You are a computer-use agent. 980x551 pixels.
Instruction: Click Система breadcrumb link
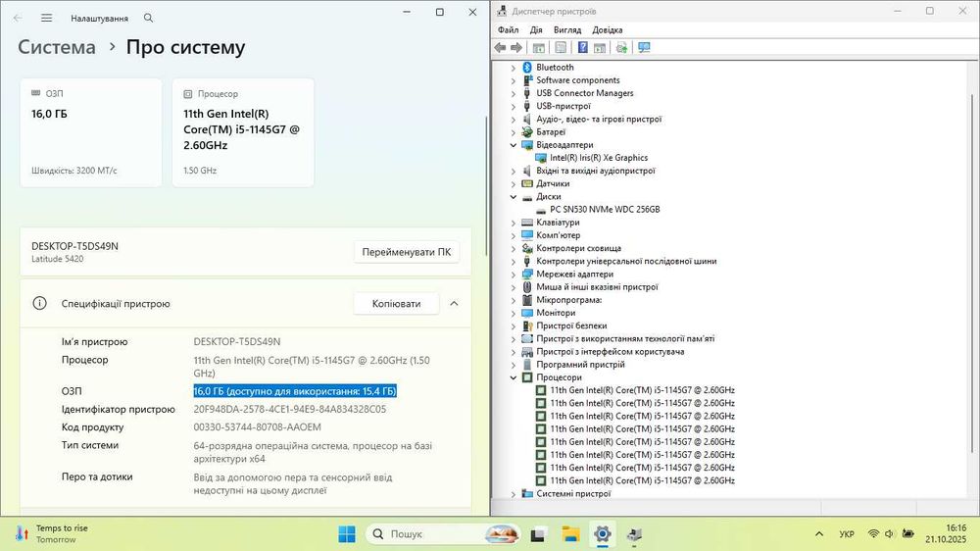click(57, 47)
